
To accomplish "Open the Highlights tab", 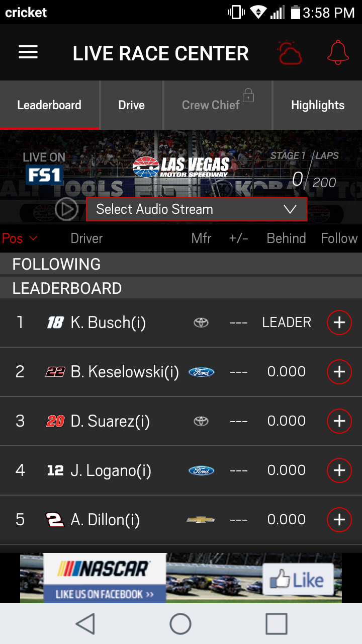I will click(318, 105).
